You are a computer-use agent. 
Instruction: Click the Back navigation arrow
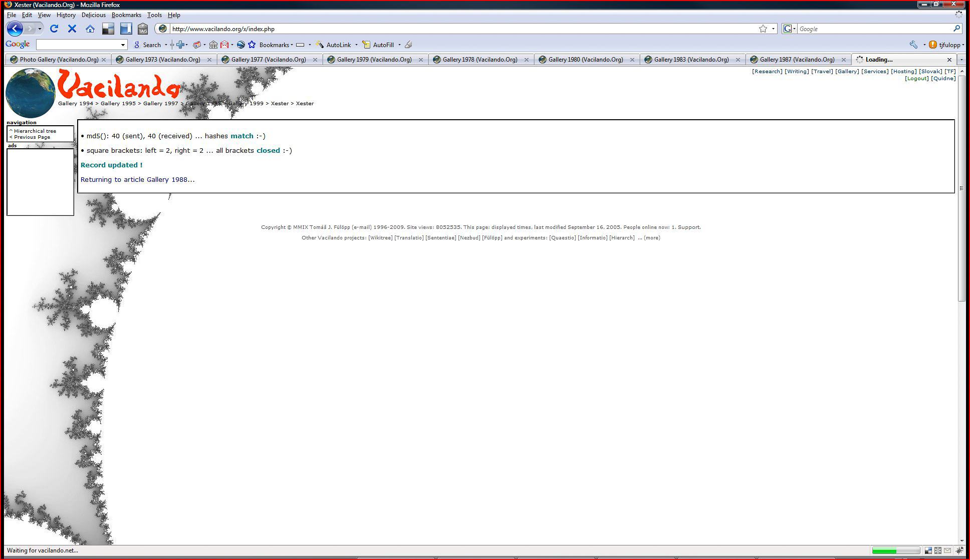click(x=15, y=29)
